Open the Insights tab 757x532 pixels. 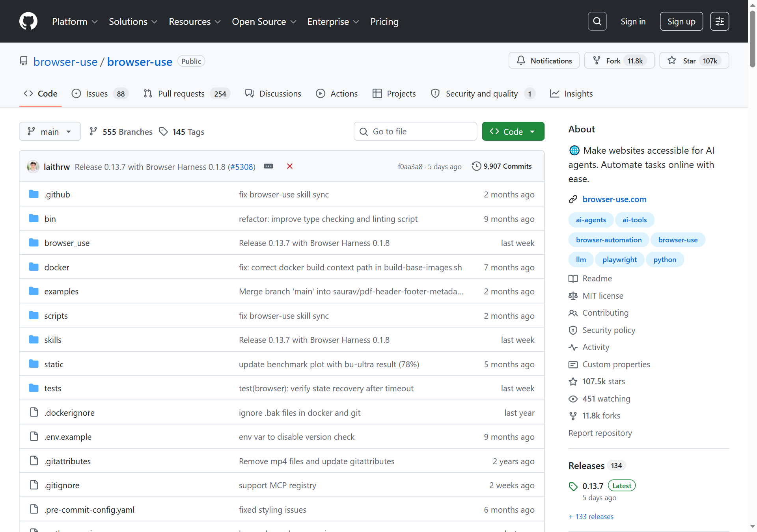(571, 94)
